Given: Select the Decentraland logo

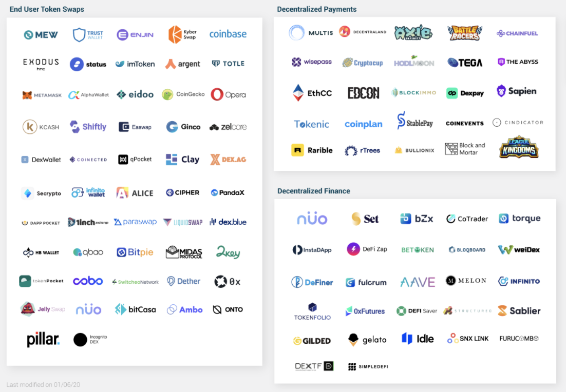Looking at the screenshot, I should point(363,32).
